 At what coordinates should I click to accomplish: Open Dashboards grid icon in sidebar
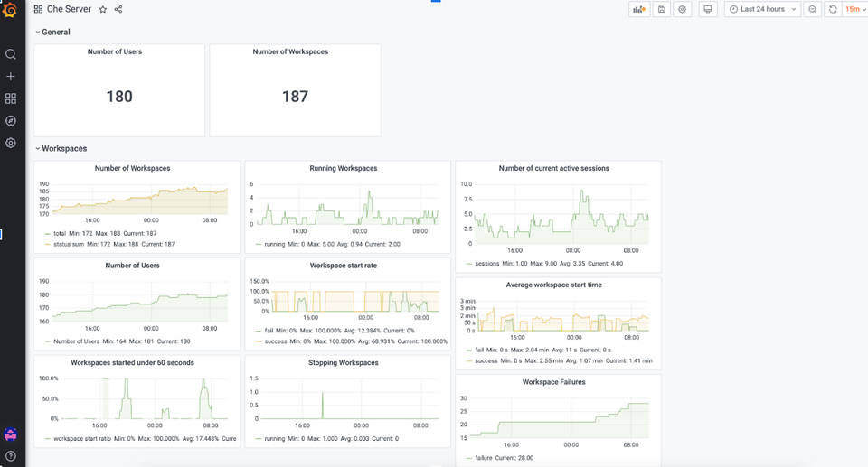(x=11, y=98)
